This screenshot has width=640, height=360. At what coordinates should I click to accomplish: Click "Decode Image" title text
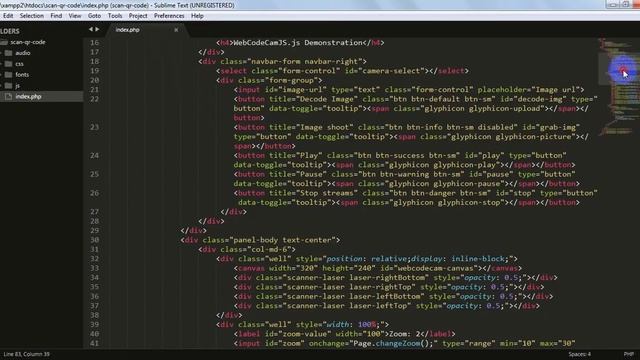(x=327, y=99)
